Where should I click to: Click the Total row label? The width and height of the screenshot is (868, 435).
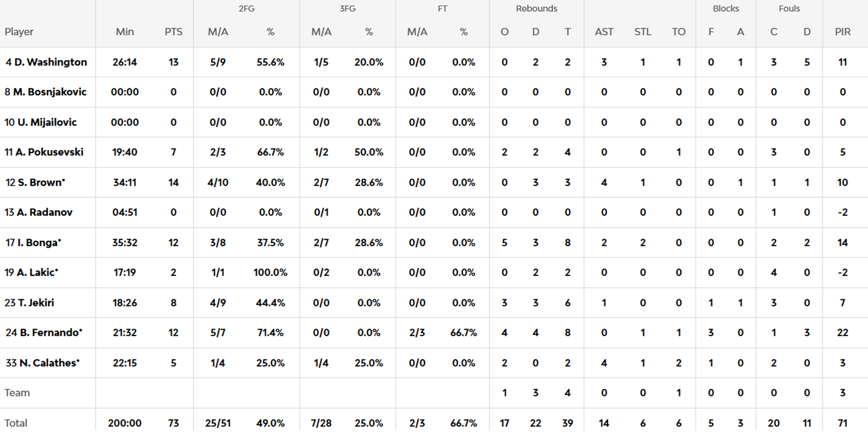click(x=16, y=423)
